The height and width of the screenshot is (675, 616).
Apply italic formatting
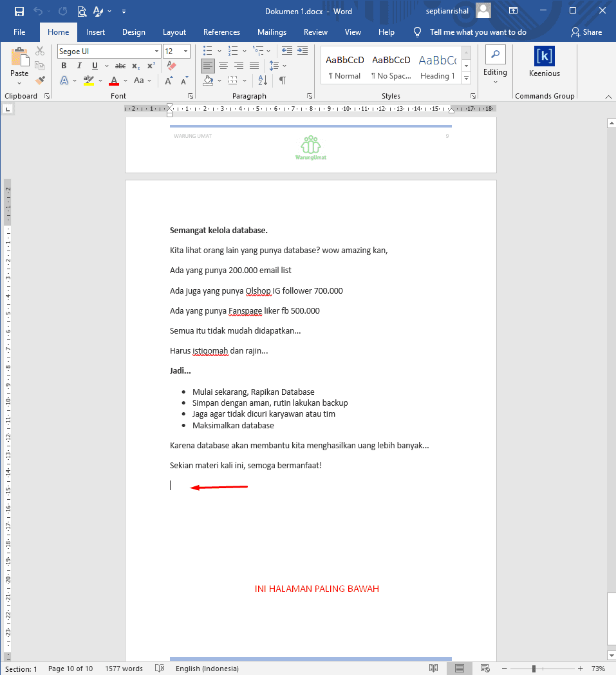click(79, 65)
